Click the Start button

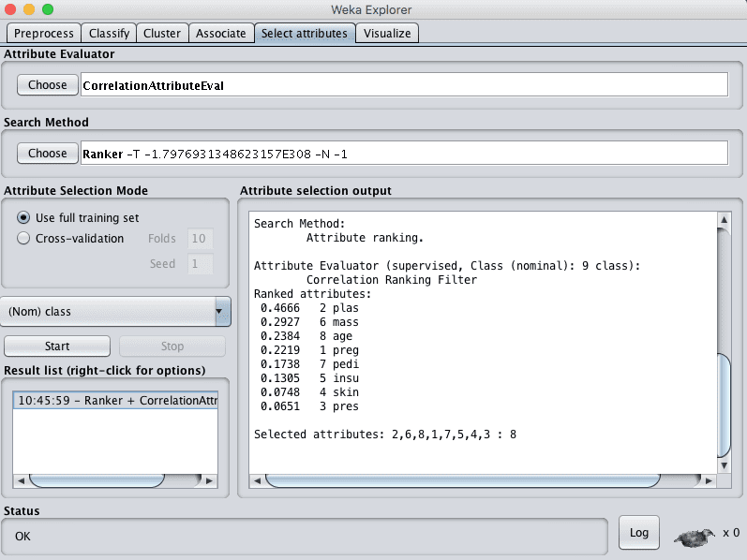(57, 346)
